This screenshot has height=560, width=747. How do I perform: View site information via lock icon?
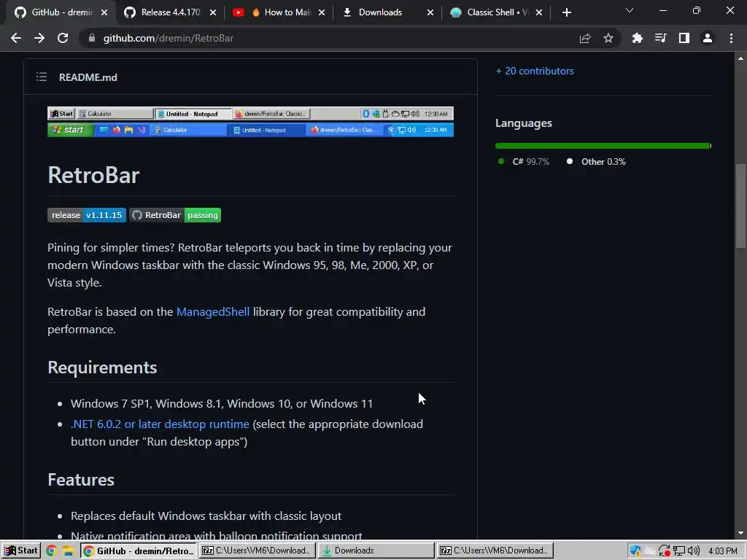click(91, 38)
